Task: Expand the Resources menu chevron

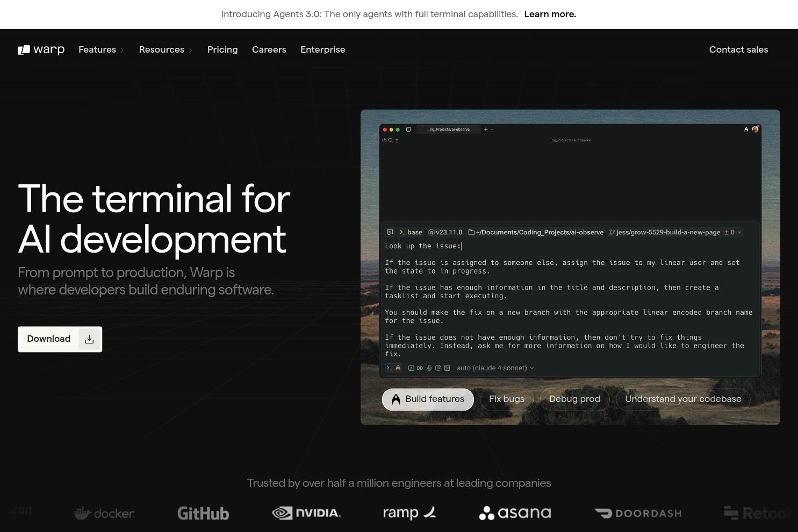Action: [190, 50]
